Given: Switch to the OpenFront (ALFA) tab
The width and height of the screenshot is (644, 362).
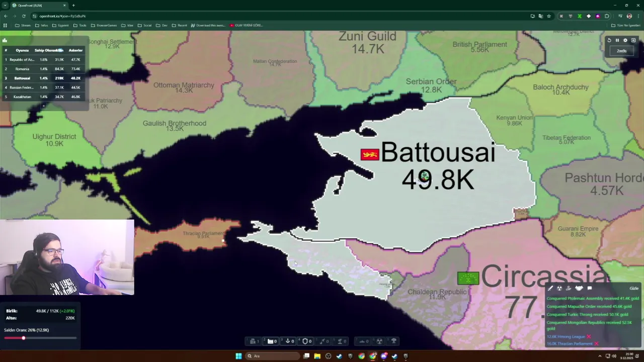Looking at the screenshot, I should 38,6.
